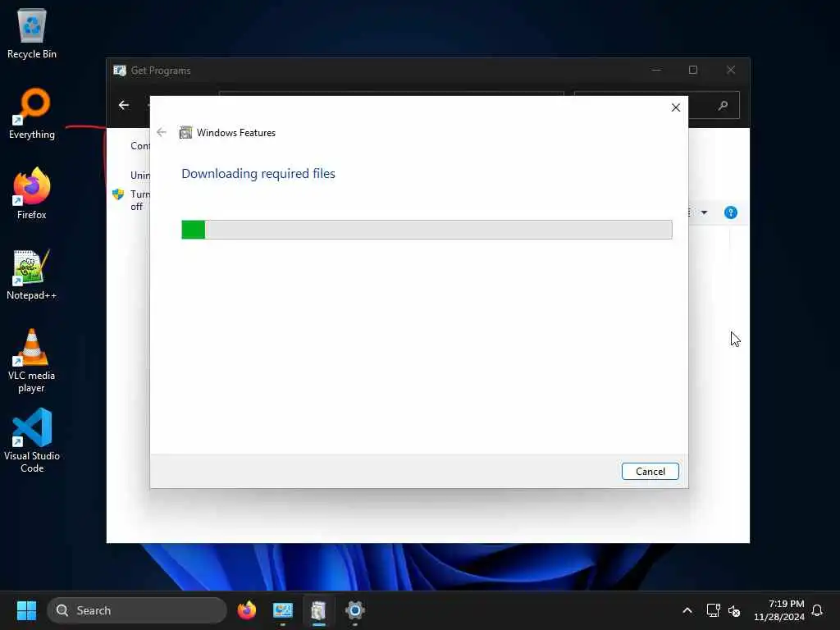Open the help icon in Get Programs window
The width and height of the screenshot is (840, 630).
click(x=730, y=212)
